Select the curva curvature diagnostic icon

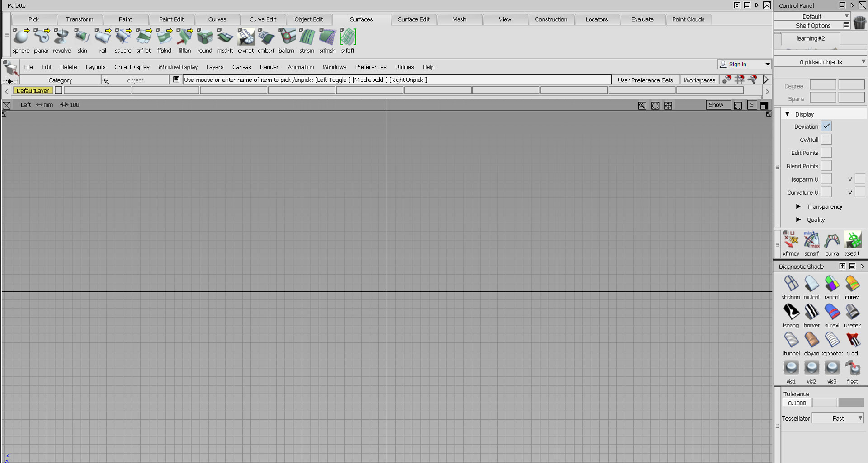click(x=832, y=241)
